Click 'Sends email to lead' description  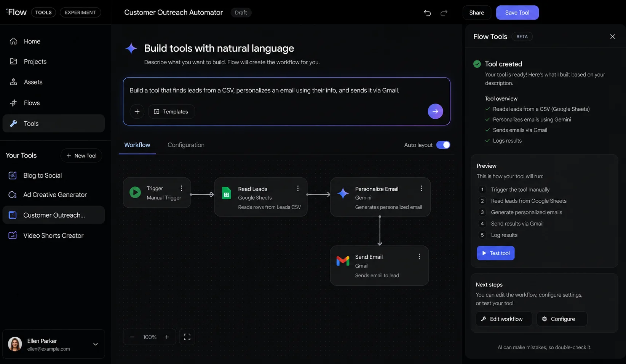[377, 275]
